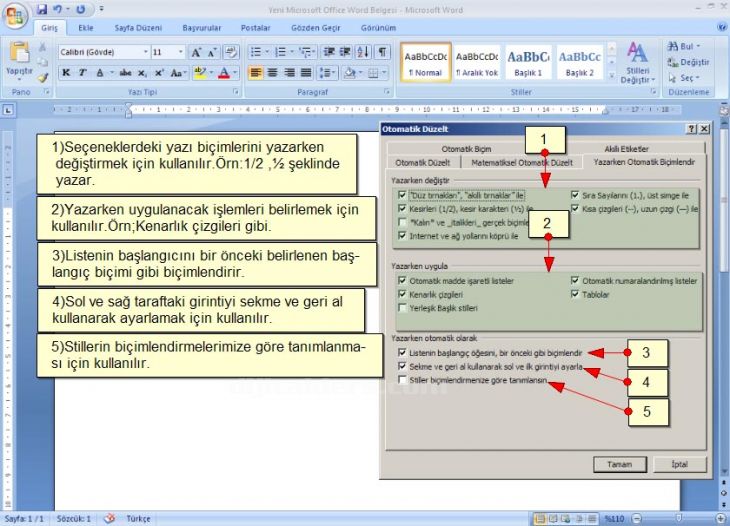
Task: Enable Yerleşik Başlık stilleri checkbox
Action: tap(402, 309)
